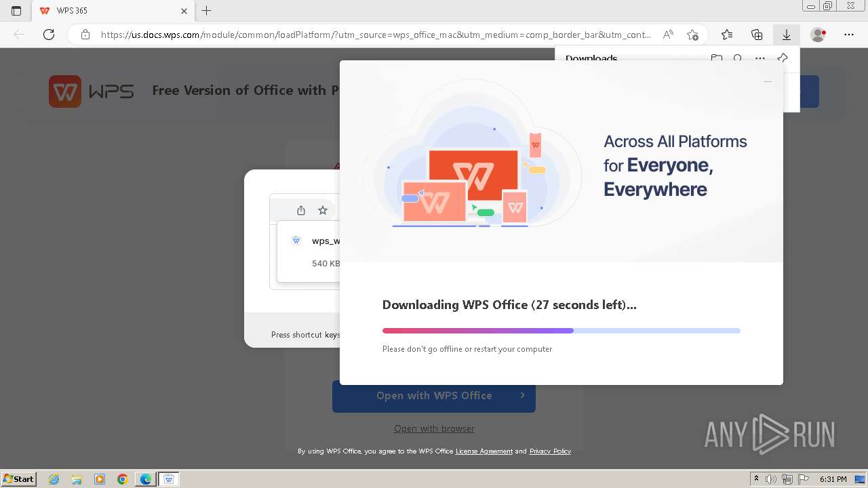Open more options in Downloads panel
The width and height of the screenshot is (868, 488).
pos(760,58)
